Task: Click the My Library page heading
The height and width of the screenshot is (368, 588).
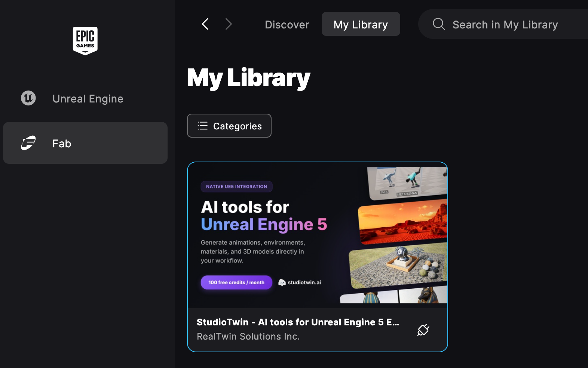Action: 249,78
